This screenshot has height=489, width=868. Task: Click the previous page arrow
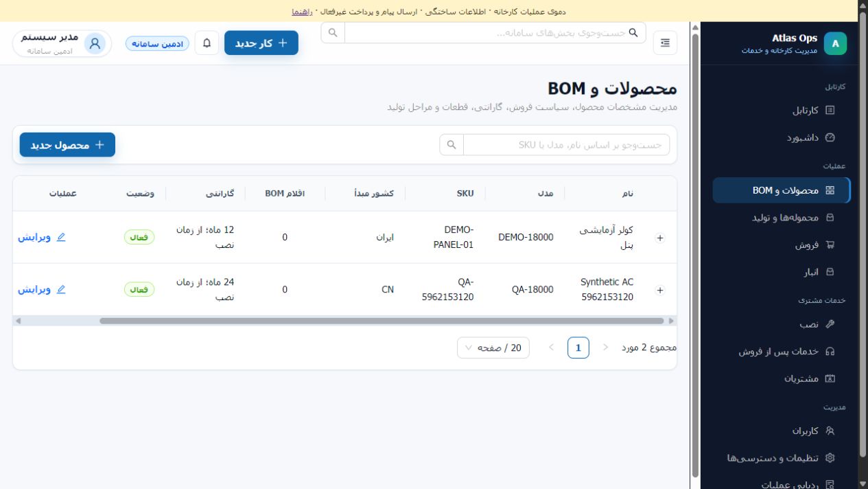tap(605, 348)
